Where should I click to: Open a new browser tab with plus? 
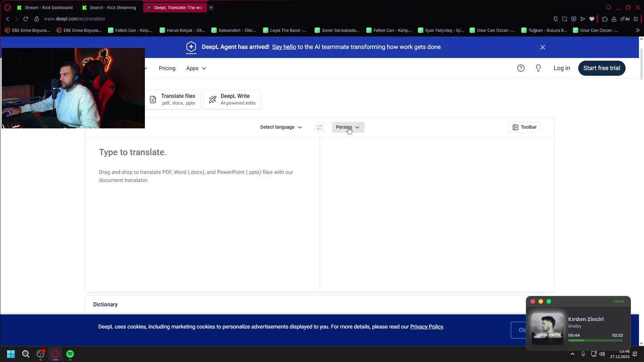(x=211, y=8)
